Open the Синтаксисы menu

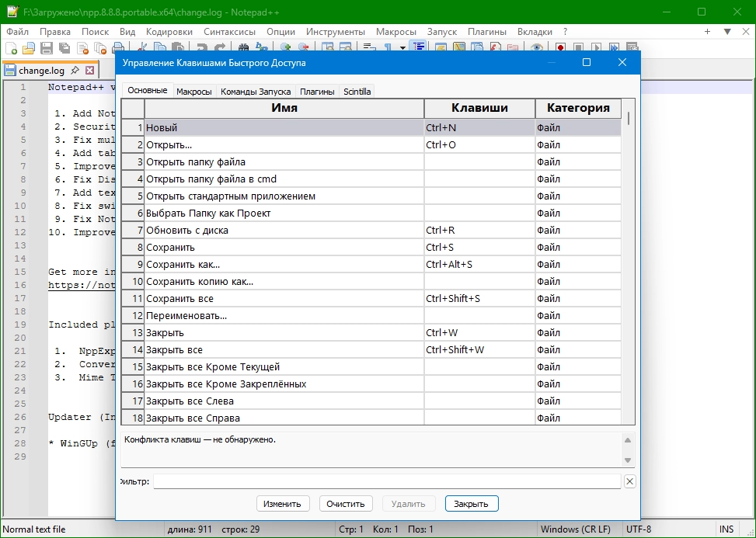pos(229,32)
